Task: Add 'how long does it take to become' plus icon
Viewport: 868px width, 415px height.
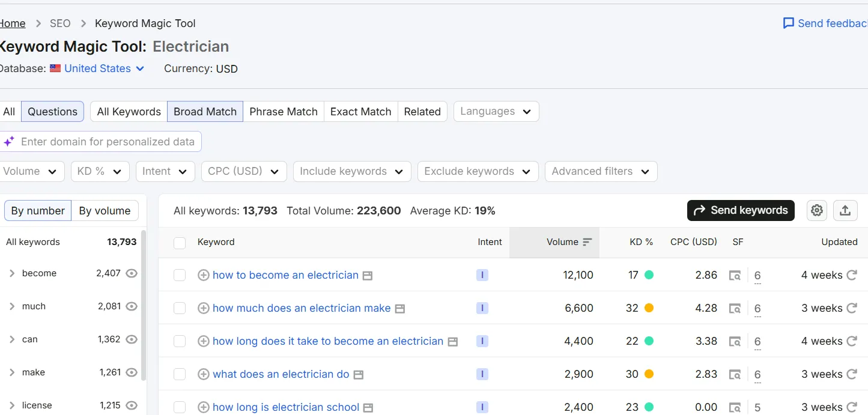Action: pos(204,341)
